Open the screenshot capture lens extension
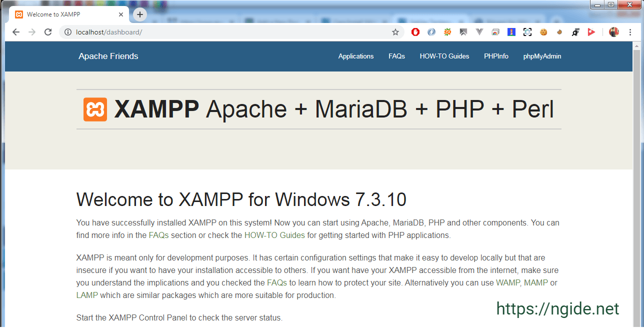The height and width of the screenshot is (328, 644). pyautogui.click(x=527, y=32)
